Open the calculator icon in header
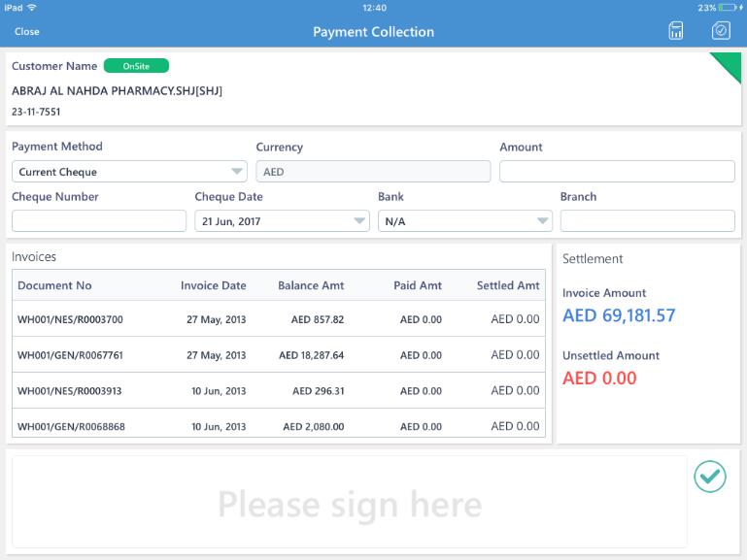Viewport: 747px width, 560px height. click(675, 31)
